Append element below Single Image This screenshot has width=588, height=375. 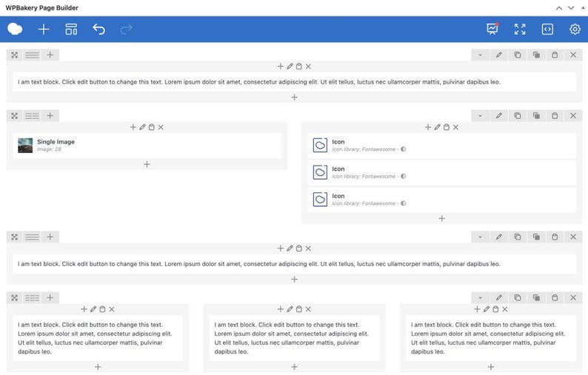click(x=147, y=164)
